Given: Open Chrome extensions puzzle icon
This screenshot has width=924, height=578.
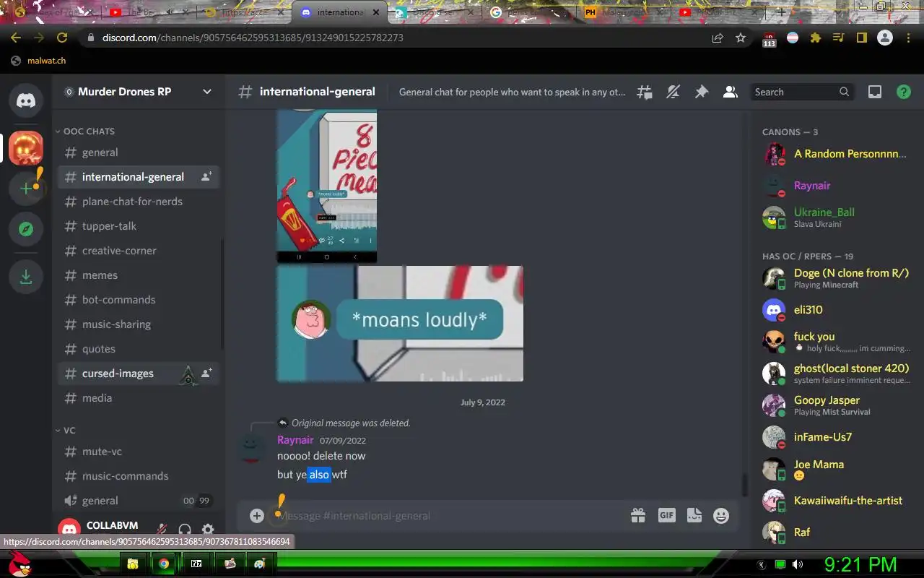Looking at the screenshot, I should pyautogui.click(x=816, y=38).
